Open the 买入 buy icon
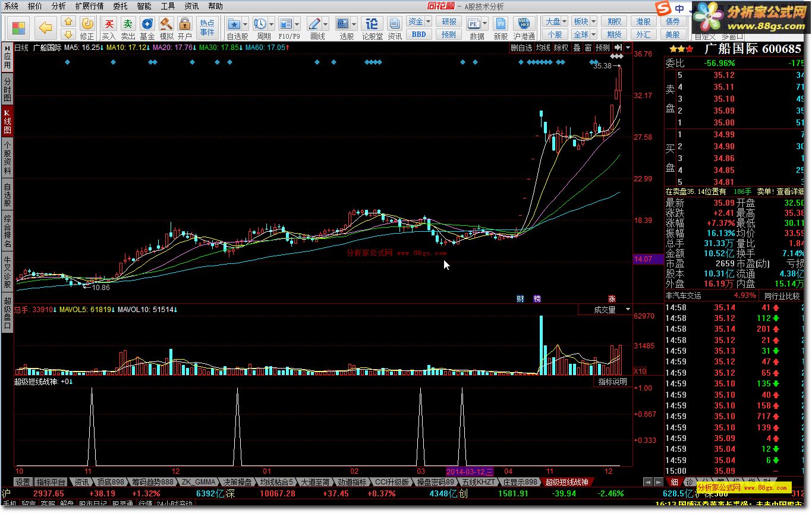The height and width of the screenshot is (513, 812). [109, 23]
